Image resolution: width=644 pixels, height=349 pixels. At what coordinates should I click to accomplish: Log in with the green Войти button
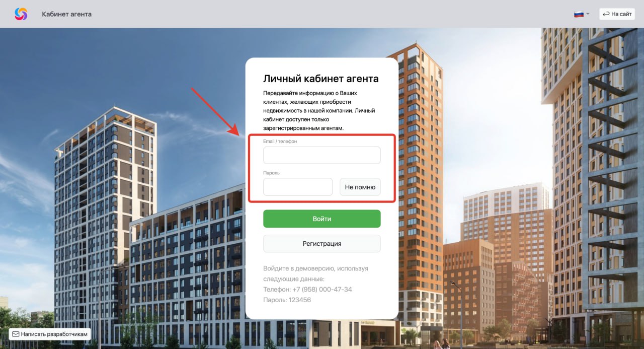pos(322,219)
